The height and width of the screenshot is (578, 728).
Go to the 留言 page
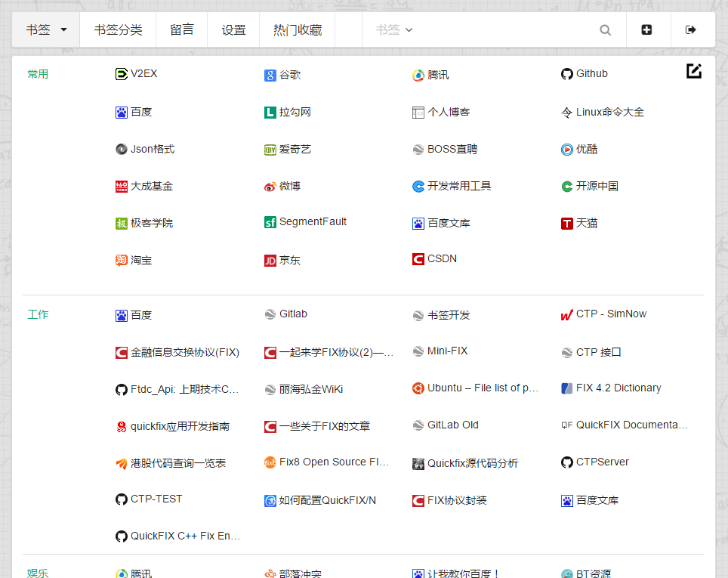point(181,30)
